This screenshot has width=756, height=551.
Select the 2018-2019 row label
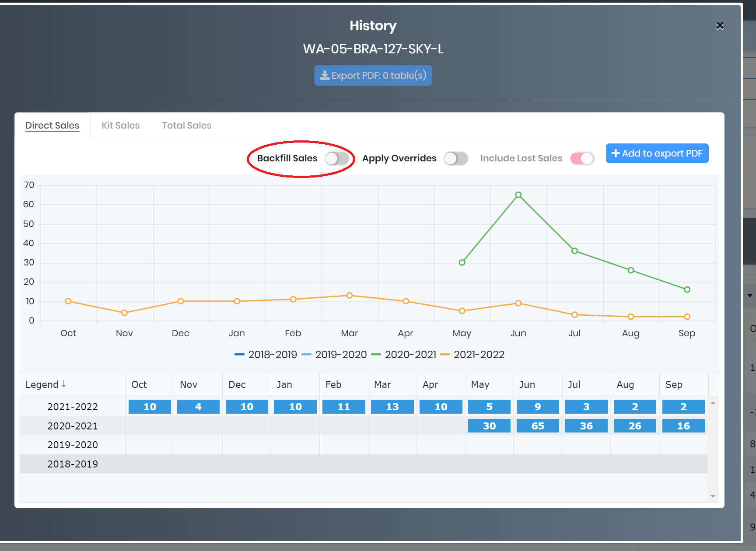point(73,464)
